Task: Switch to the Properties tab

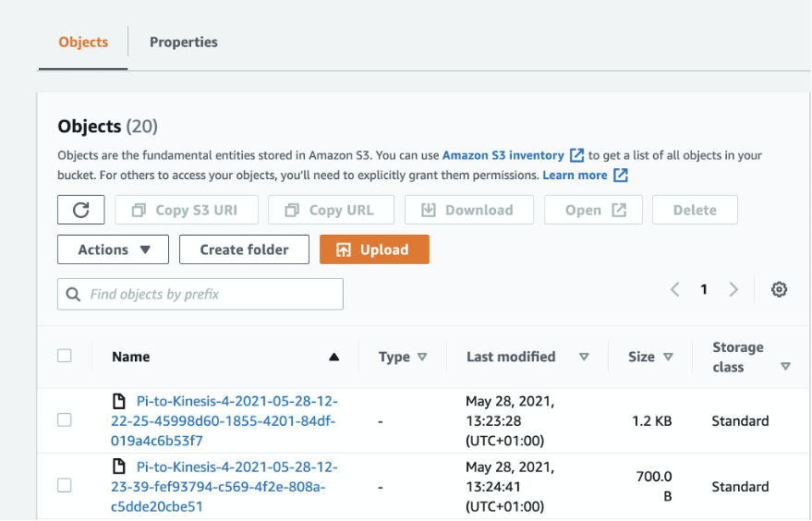Action: coord(183,42)
